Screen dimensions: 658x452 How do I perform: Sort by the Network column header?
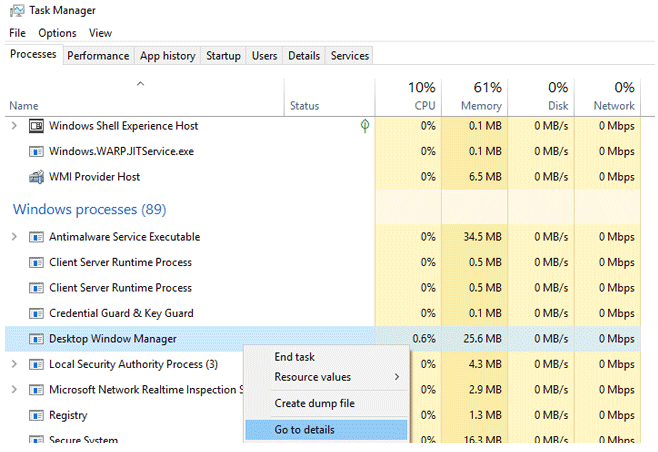pos(608,97)
